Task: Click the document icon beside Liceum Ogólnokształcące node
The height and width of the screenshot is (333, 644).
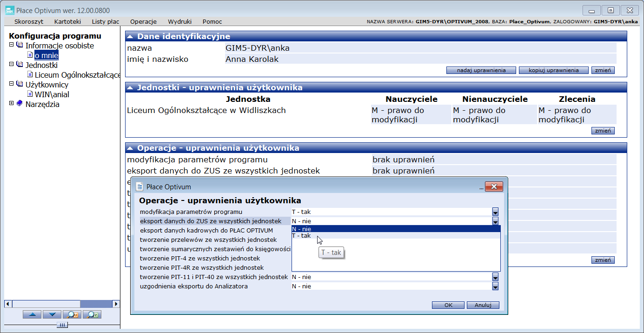Action: [x=30, y=74]
